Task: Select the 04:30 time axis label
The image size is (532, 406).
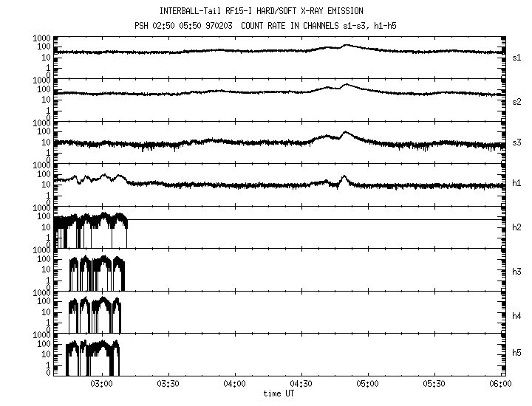Action: 301,385
